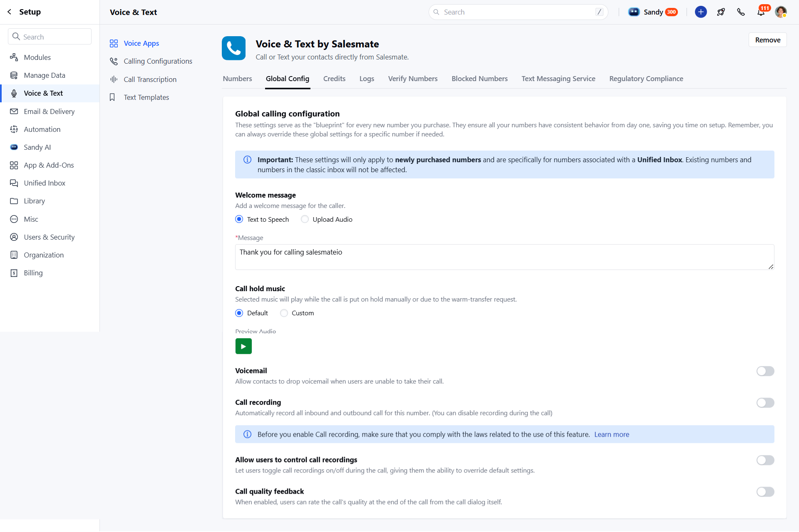The width and height of the screenshot is (799, 532).
Task: Play the hold music preview audio
Action: 243,346
